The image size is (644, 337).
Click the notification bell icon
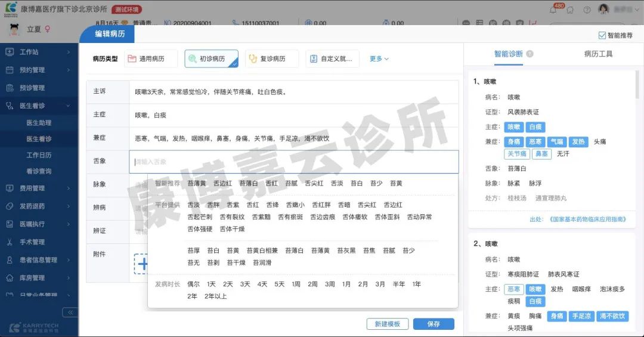click(x=553, y=10)
